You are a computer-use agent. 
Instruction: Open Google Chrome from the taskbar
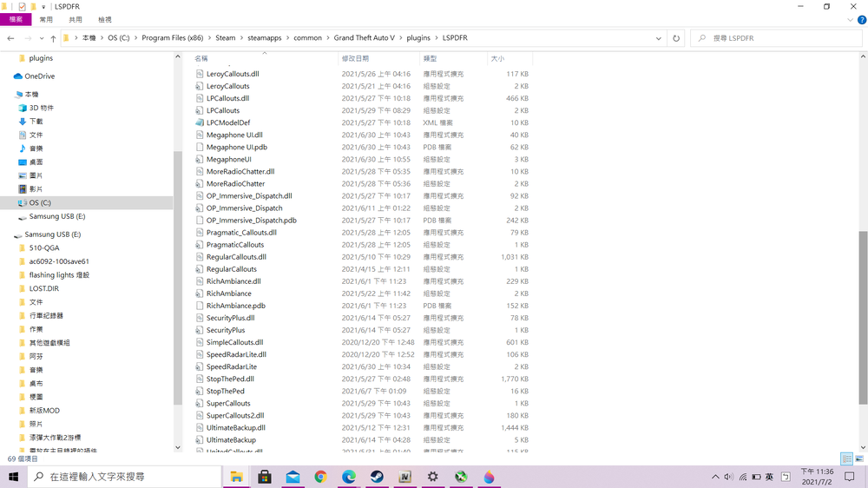coord(321,477)
